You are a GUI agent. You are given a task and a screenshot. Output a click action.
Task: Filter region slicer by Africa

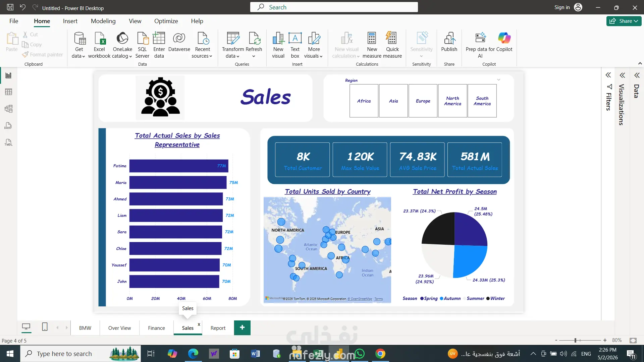[364, 101]
